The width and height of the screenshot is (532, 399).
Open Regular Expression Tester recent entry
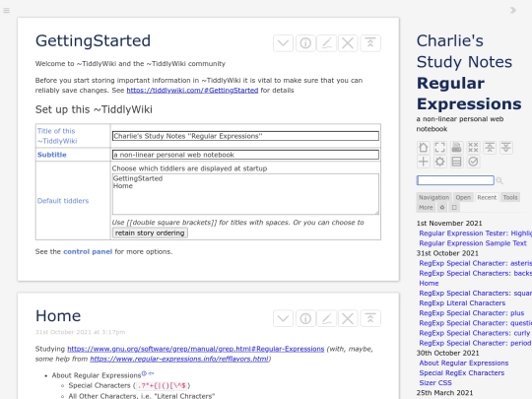475,233
